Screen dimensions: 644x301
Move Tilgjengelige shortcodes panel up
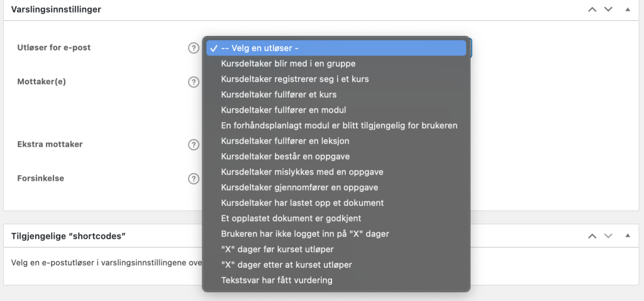pyautogui.click(x=592, y=236)
